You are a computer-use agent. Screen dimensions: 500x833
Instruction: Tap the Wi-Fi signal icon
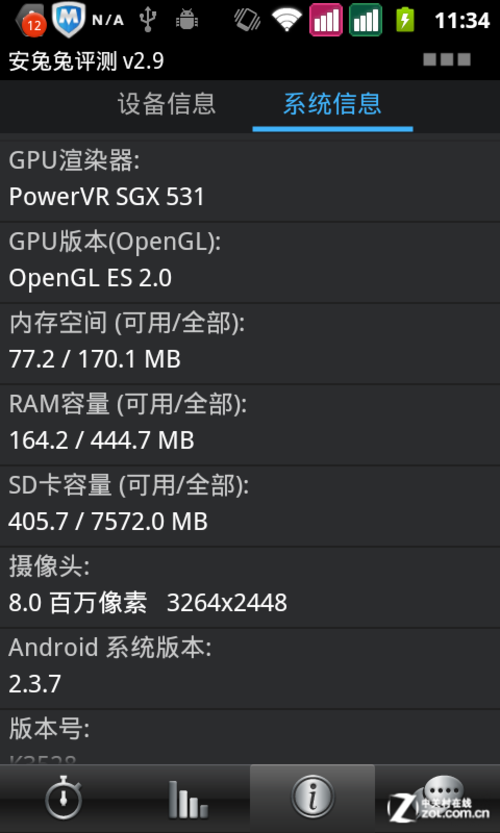coord(287,20)
